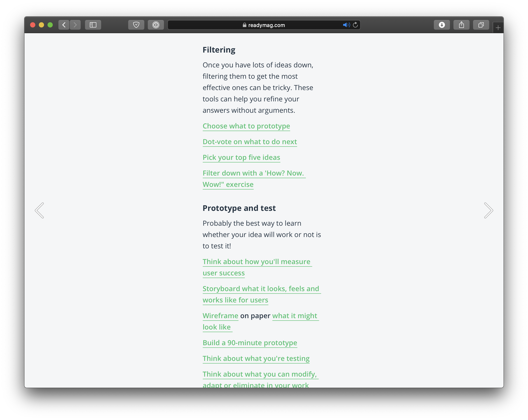
Task: Add a new tab with plus button
Action: [x=498, y=28]
